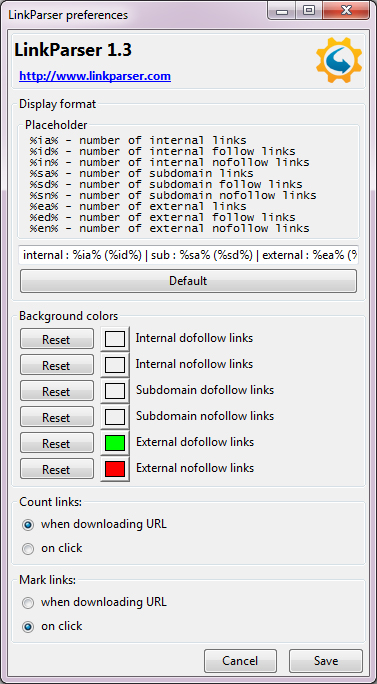Click the %ia% internal links placeholder line
The height and width of the screenshot is (684, 377).
click(138, 140)
